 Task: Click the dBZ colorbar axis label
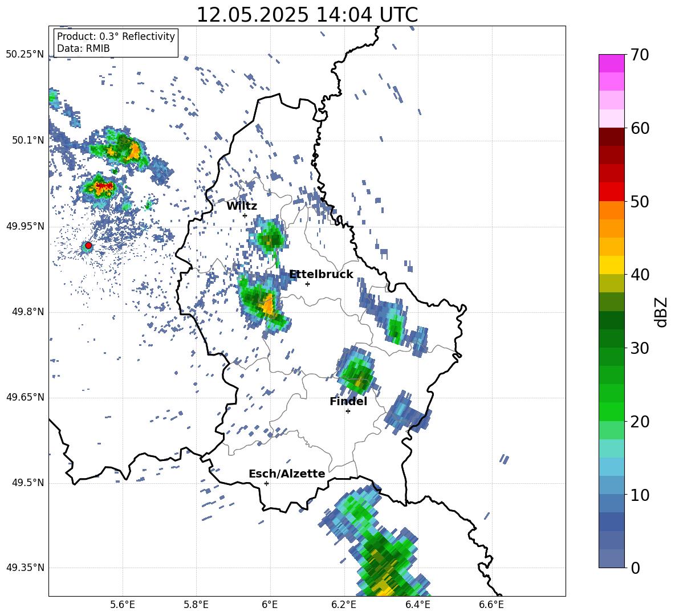point(661,312)
